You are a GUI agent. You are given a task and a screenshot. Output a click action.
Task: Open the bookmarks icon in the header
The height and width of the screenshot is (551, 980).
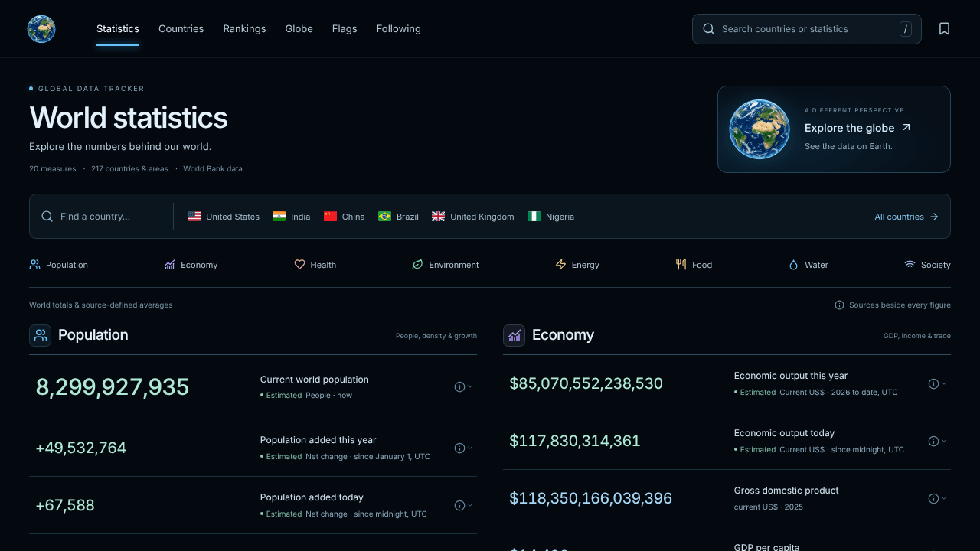944,29
